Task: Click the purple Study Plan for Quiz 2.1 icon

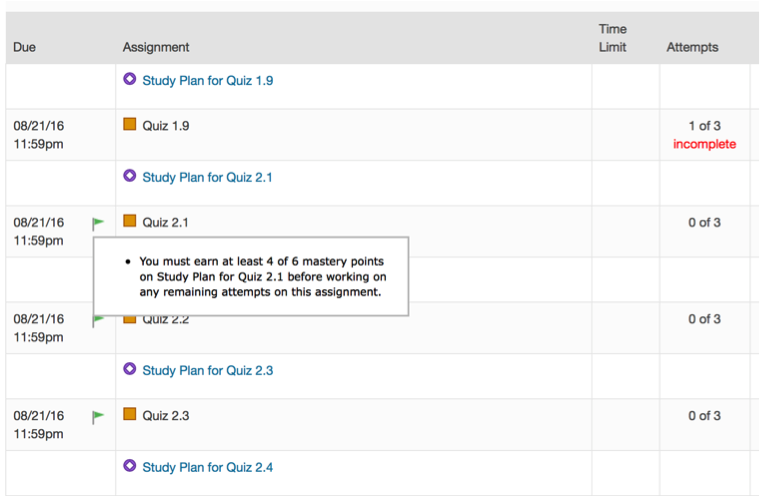Action: [x=129, y=176]
